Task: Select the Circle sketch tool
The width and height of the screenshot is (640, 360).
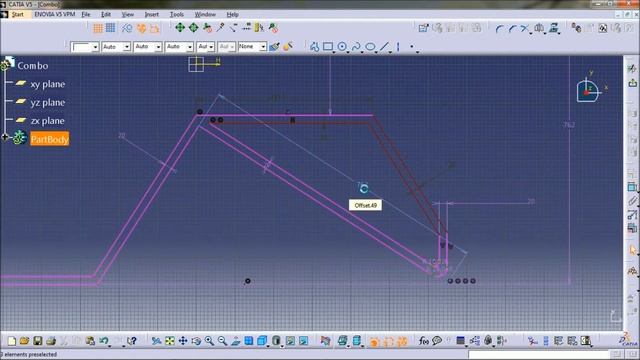Action: 342,47
